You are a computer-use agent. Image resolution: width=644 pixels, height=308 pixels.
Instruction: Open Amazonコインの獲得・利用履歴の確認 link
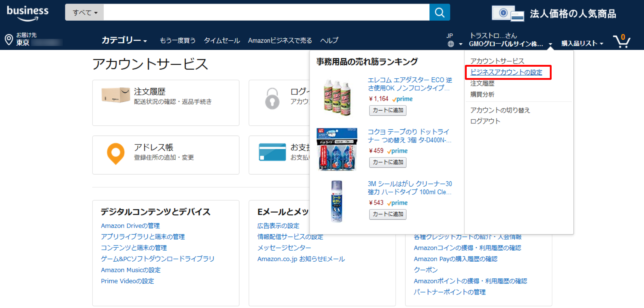click(x=467, y=248)
